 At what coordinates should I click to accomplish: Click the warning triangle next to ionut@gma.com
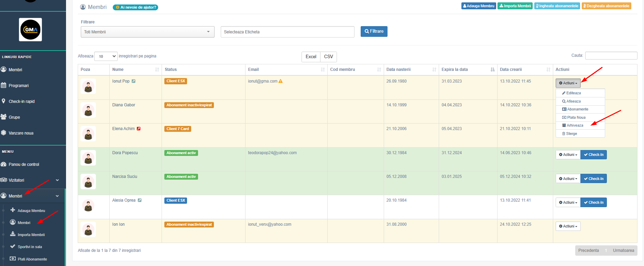coord(281,81)
